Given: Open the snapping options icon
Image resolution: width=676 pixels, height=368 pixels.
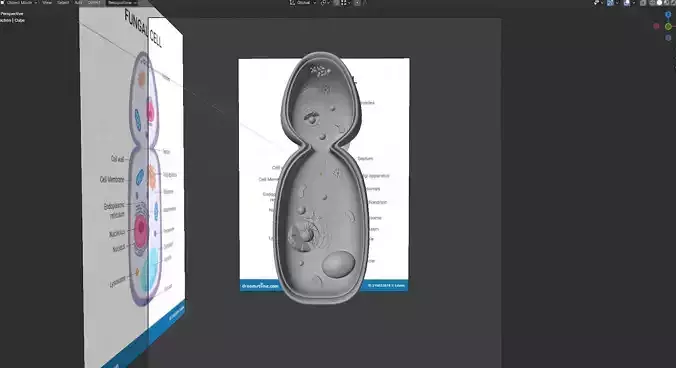Looking at the screenshot, I should click(x=346, y=3).
